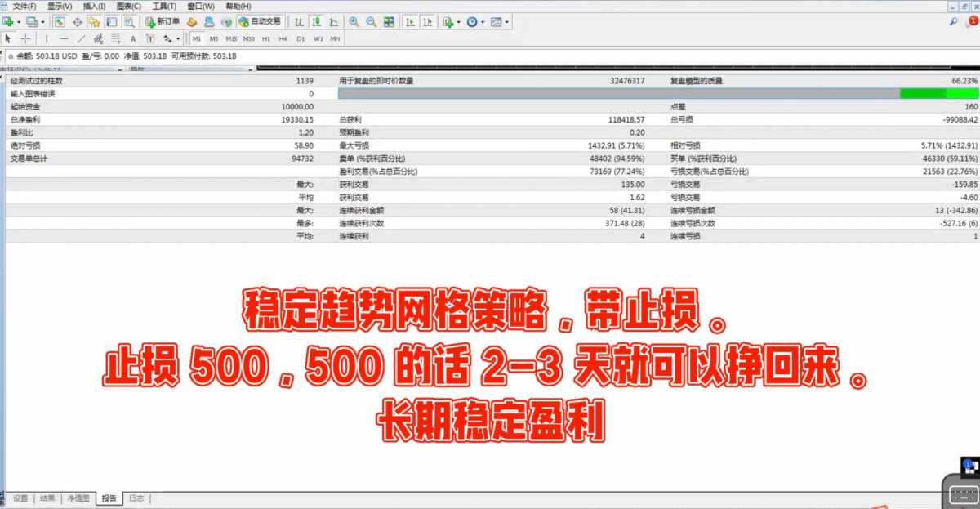
Task: Click the 新订单 new order button
Action: [x=163, y=22]
